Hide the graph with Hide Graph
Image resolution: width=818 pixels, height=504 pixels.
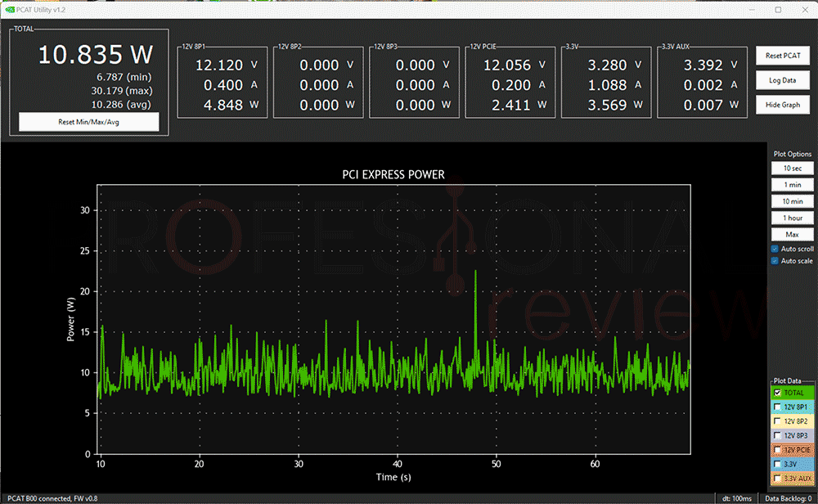tap(783, 105)
